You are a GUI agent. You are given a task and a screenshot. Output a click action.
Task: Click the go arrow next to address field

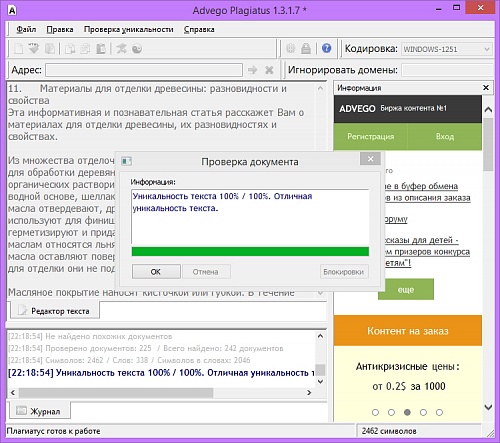[x=253, y=70]
